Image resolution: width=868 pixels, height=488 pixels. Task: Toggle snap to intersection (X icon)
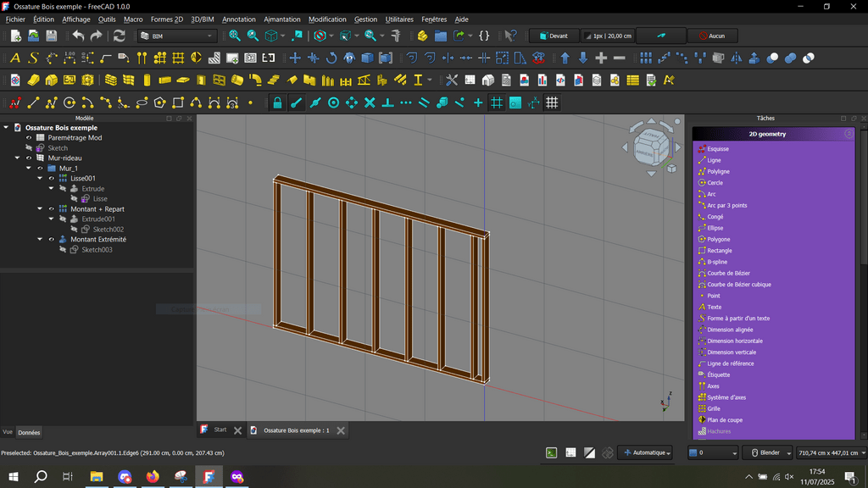[370, 103]
